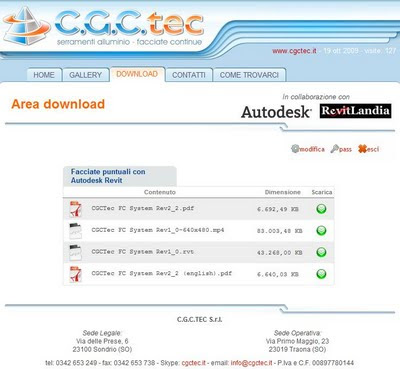Download the Rev1_0-640x480.mp4 via green button

pyautogui.click(x=321, y=231)
